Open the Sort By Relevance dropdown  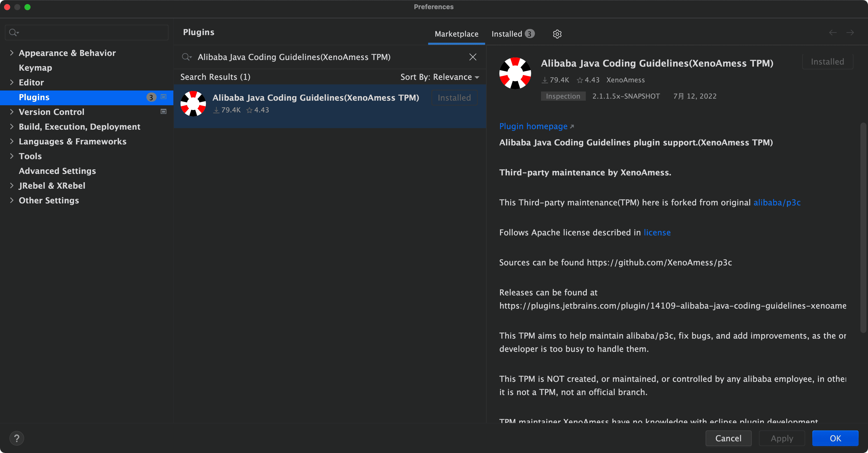coord(440,77)
